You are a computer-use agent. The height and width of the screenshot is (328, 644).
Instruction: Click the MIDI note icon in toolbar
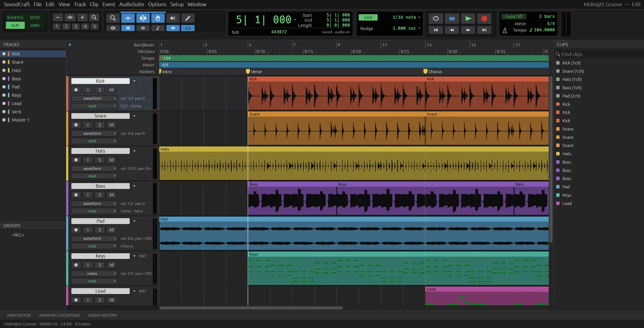pos(158,28)
